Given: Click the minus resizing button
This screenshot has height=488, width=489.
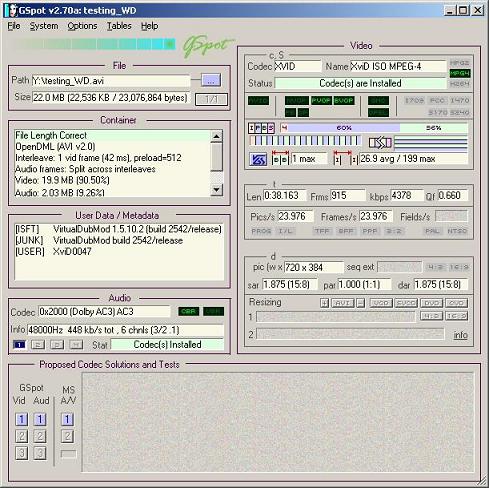Looking at the screenshot, I should 360,303.
